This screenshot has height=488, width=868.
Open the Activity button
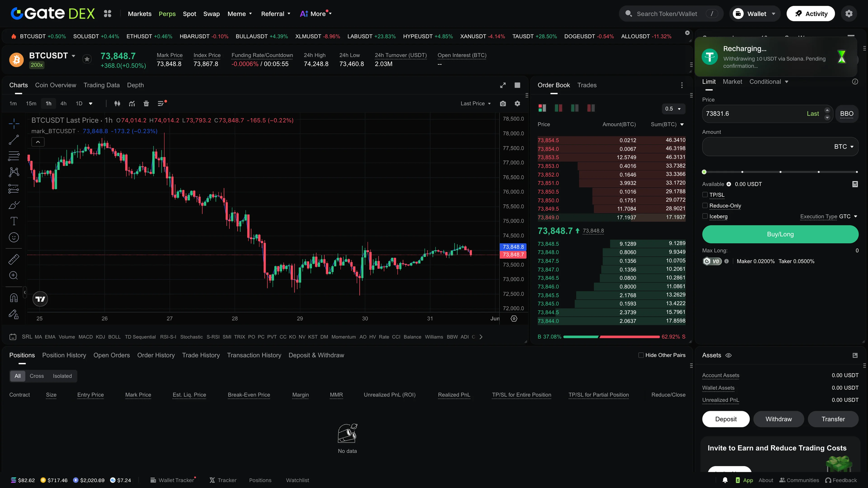(810, 14)
